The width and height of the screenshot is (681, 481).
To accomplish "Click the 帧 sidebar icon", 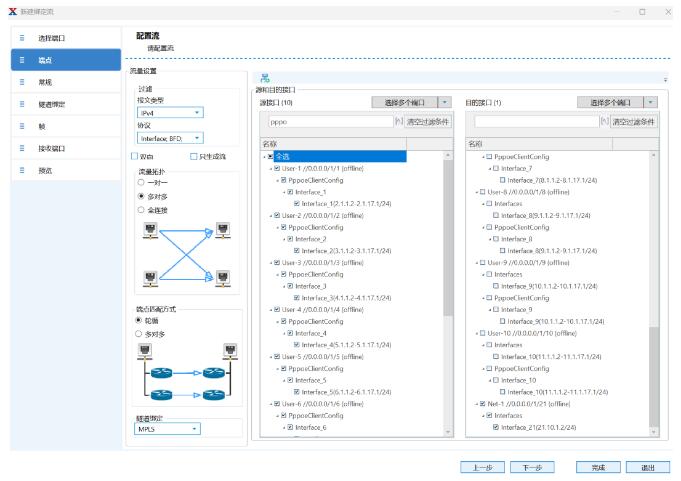I will 21,126.
